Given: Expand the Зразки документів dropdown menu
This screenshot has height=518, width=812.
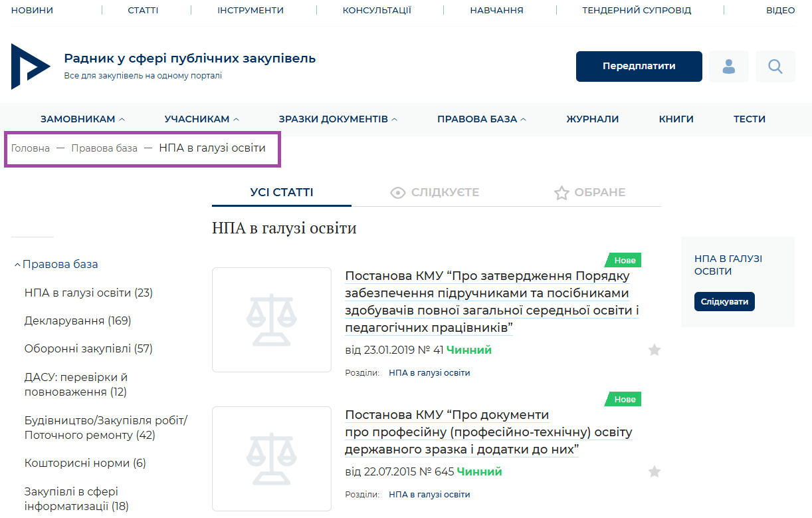Looking at the screenshot, I should [x=338, y=119].
